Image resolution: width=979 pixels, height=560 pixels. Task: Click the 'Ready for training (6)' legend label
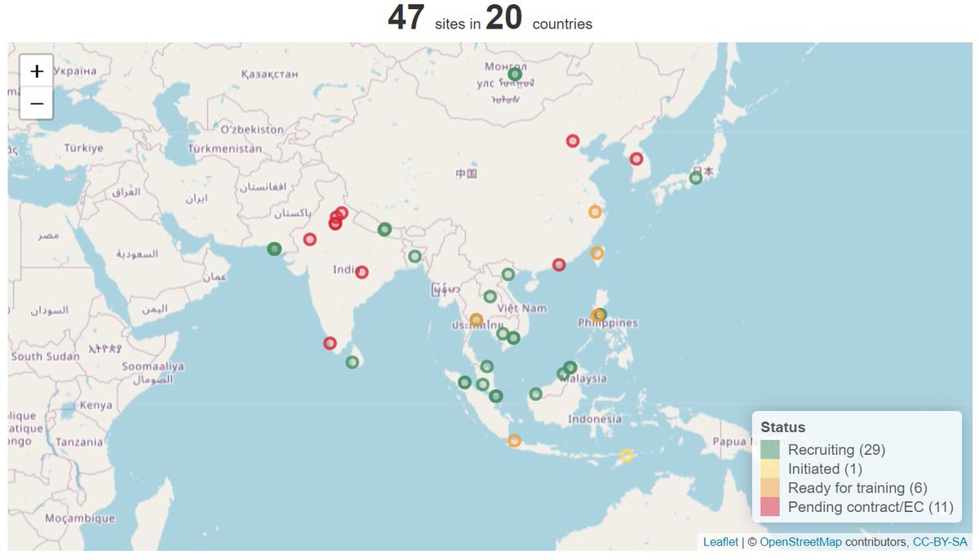point(857,488)
